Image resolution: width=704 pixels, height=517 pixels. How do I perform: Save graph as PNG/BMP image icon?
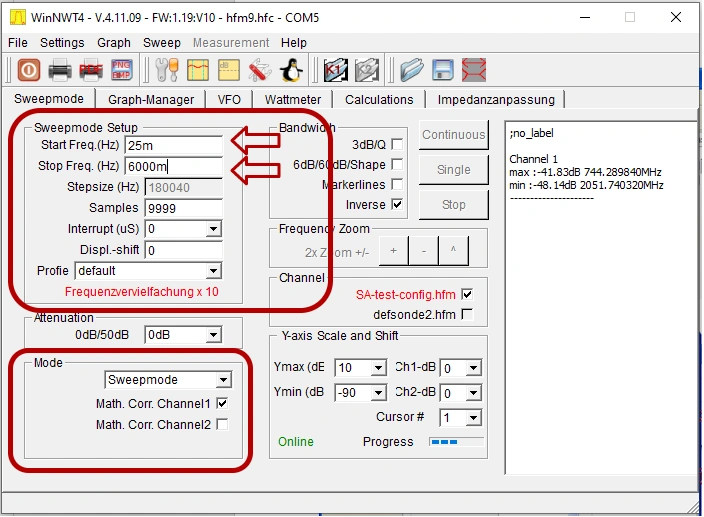click(x=122, y=70)
